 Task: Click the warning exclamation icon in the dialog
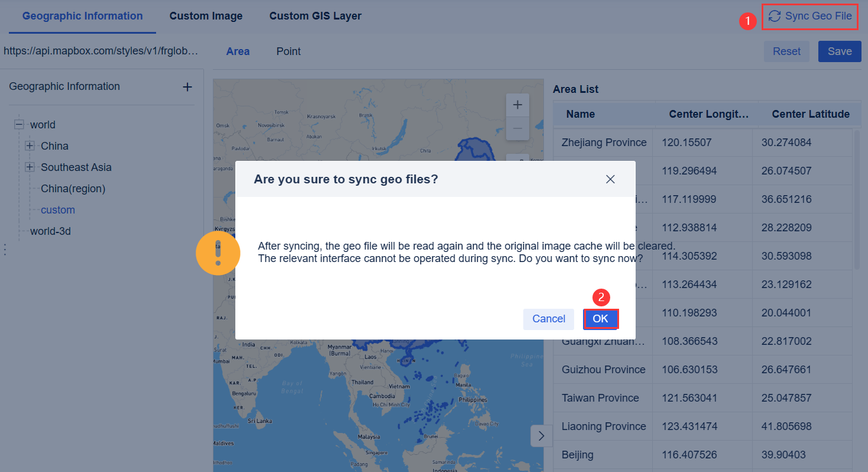coord(218,253)
